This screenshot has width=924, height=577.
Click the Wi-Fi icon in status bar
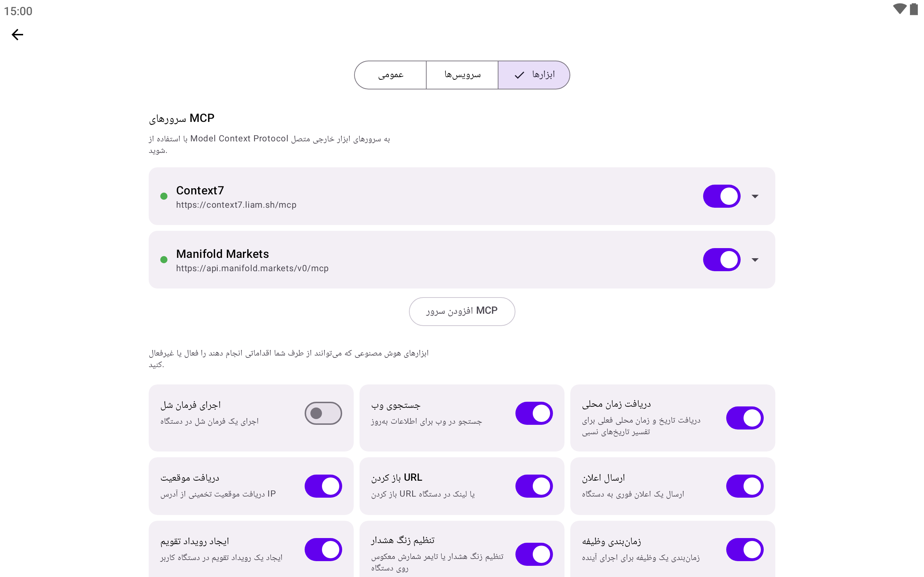point(899,9)
